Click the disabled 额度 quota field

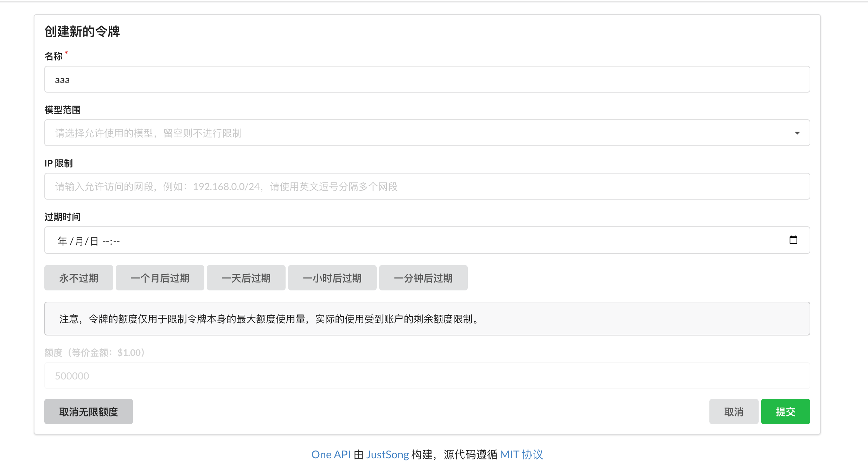coord(427,376)
